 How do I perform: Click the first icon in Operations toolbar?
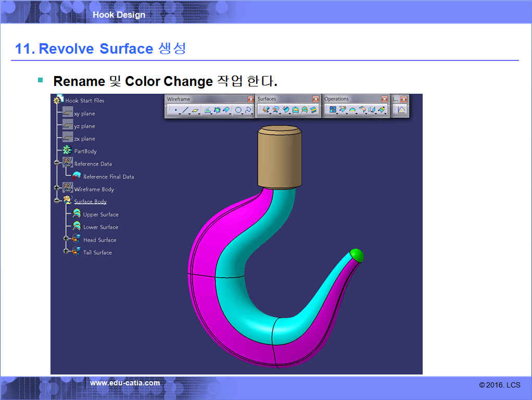pos(333,110)
